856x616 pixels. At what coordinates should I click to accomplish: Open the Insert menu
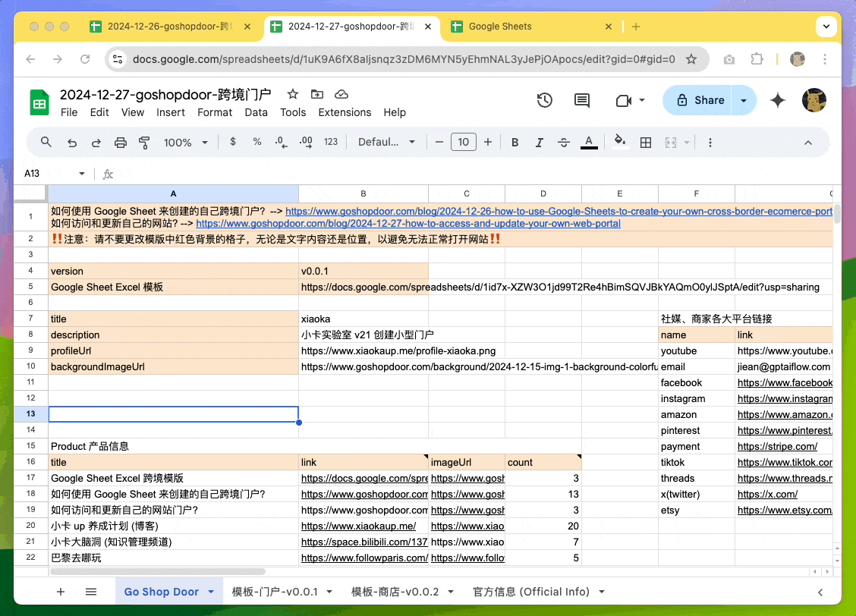(171, 112)
